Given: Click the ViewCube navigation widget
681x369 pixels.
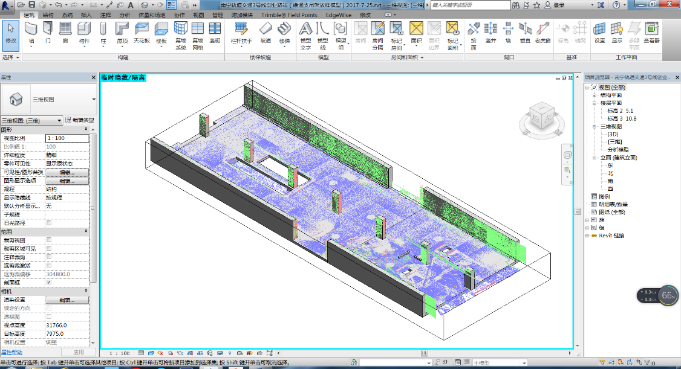Looking at the screenshot, I should [x=542, y=119].
